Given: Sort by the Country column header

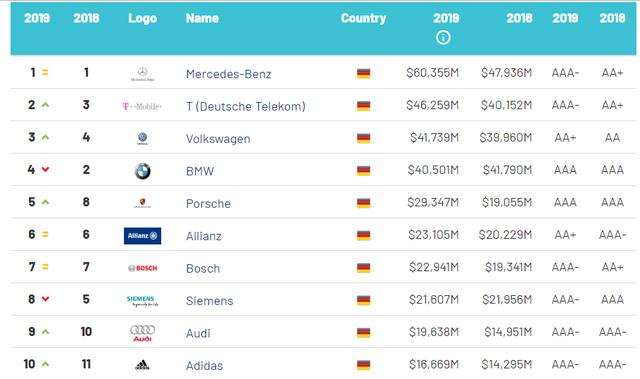Looking at the screenshot, I should pyautogui.click(x=363, y=18).
